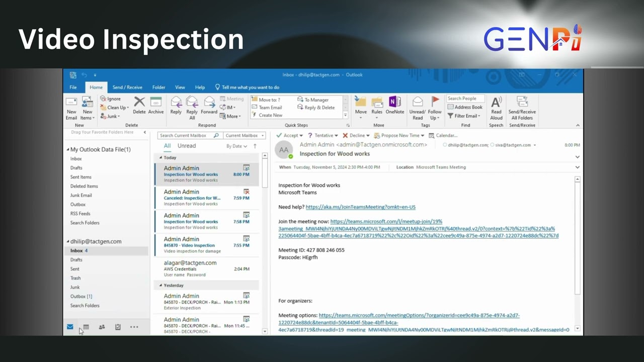Accept the meeting invitation
644x362 pixels.
click(290, 135)
